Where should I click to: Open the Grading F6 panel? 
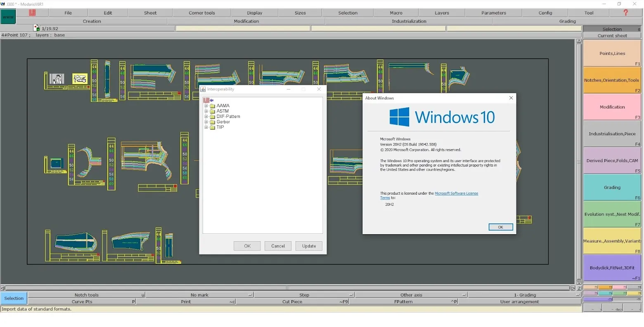point(612,187)
